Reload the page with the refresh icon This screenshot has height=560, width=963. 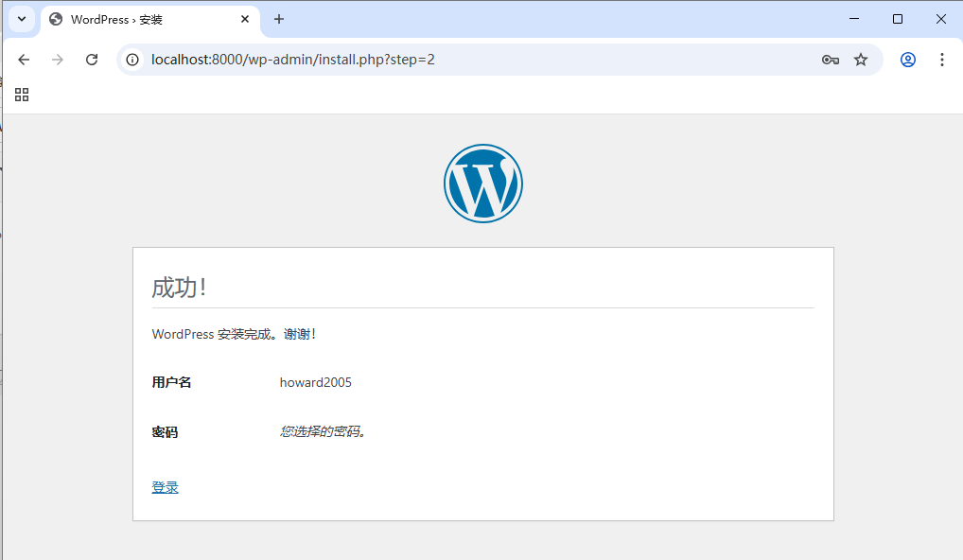tap(92, 60)
